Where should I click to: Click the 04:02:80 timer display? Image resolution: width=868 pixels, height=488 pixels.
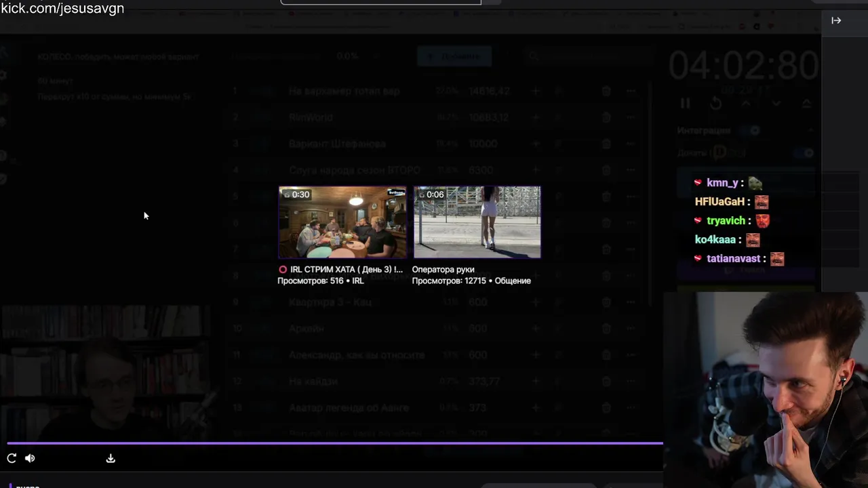point(743,66)
